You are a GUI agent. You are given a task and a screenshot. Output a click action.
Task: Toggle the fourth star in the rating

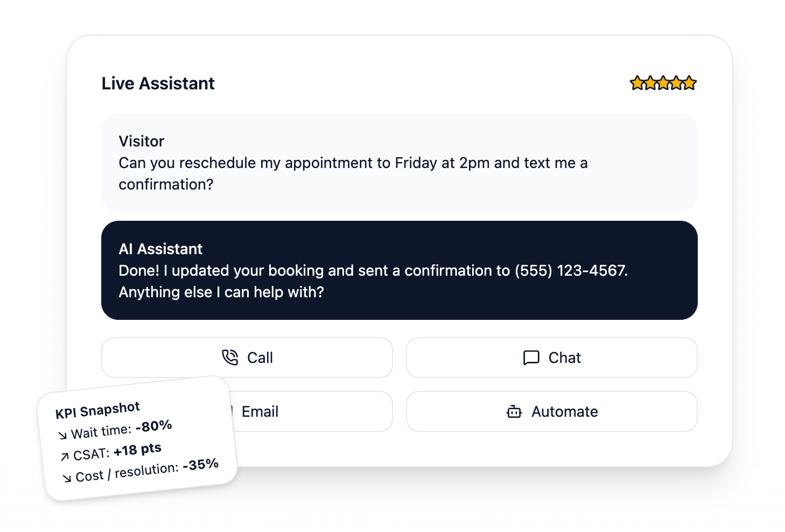tap(677, 83)
